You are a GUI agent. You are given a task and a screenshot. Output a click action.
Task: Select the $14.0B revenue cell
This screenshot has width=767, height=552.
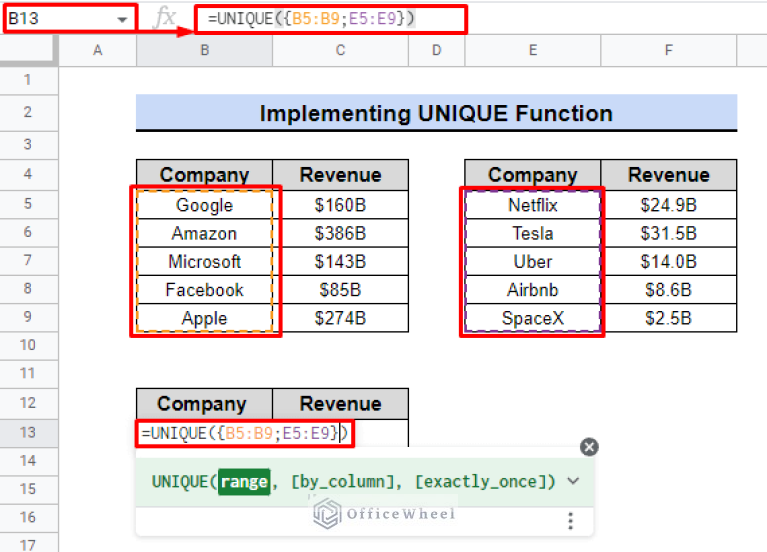tap(669, 261)
